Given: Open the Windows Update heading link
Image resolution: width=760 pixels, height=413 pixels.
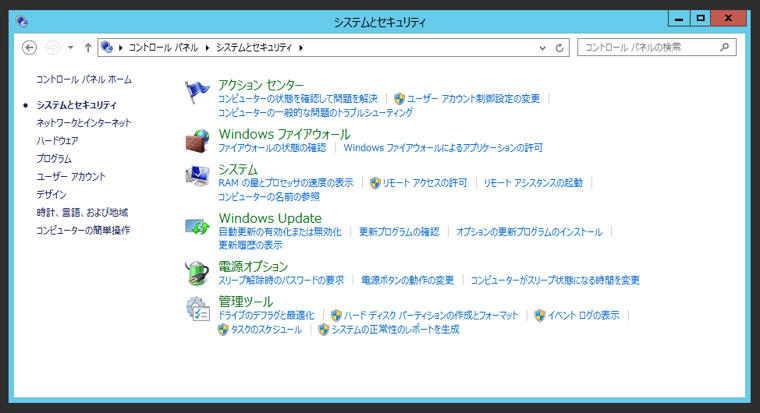Looking at the screenshot, I should tap(270, 218).
